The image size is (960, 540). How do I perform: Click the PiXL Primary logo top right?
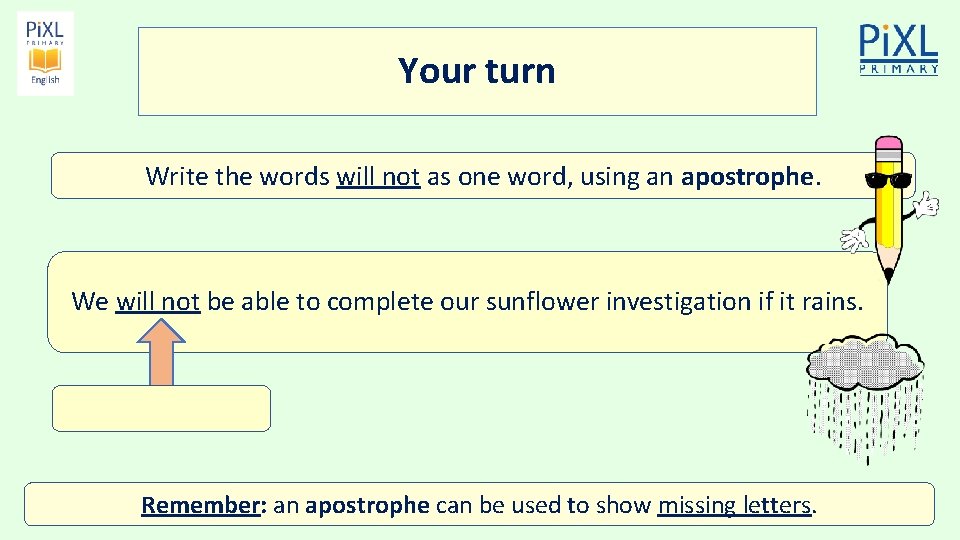click(898, 49)
